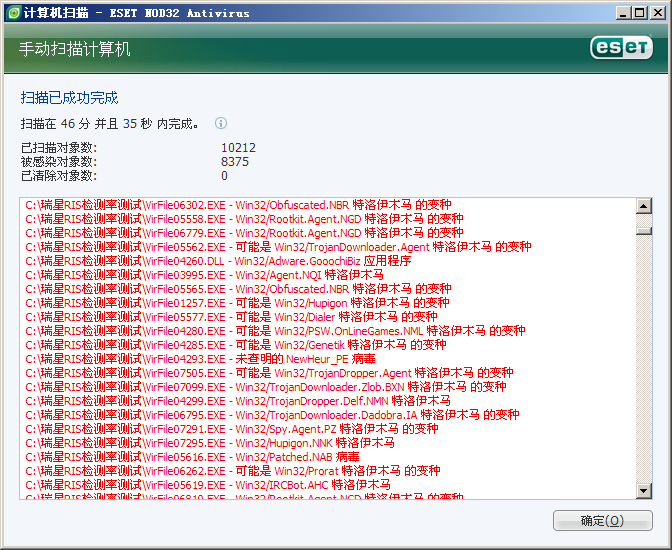Click the scanned objects count 10212
672x550 pixels.
point(238,148)
